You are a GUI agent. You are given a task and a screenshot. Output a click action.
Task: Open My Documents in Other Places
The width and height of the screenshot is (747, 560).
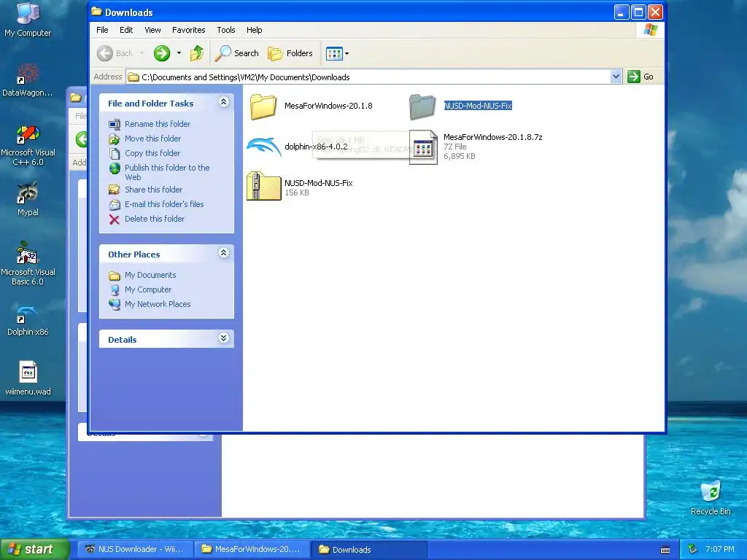coord(150,275)
